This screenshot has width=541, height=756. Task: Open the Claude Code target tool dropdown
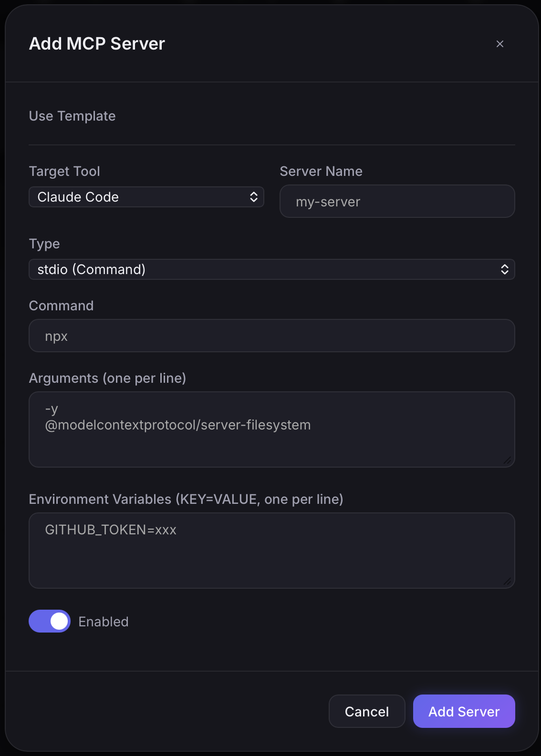click(146, 197)
